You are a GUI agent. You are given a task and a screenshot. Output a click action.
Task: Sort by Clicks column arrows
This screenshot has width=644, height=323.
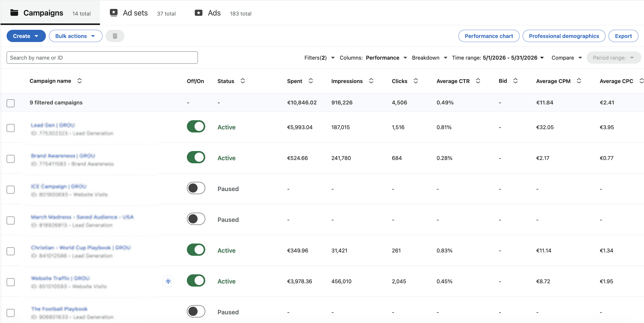(x=416, y=81)
